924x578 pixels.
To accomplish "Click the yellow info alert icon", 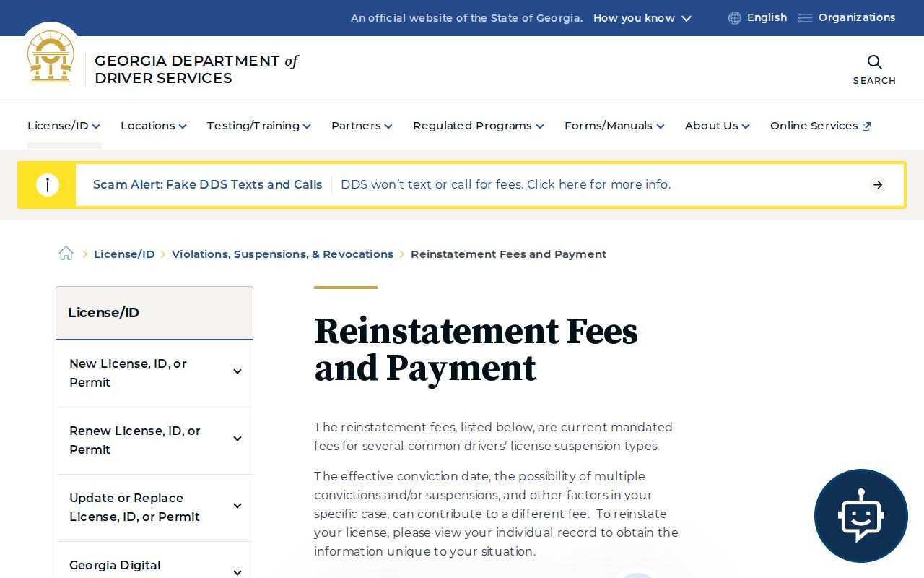I will pyautogui.click(x=48, y=185).
